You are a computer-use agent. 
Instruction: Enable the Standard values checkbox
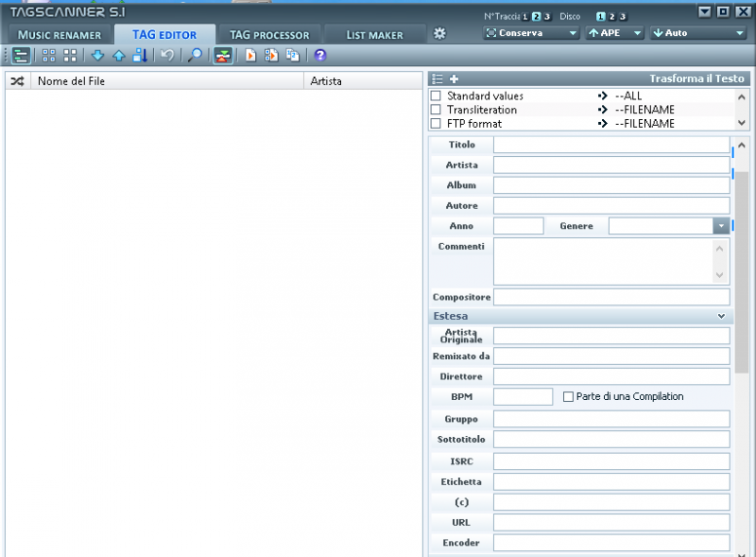pos(436,96)
